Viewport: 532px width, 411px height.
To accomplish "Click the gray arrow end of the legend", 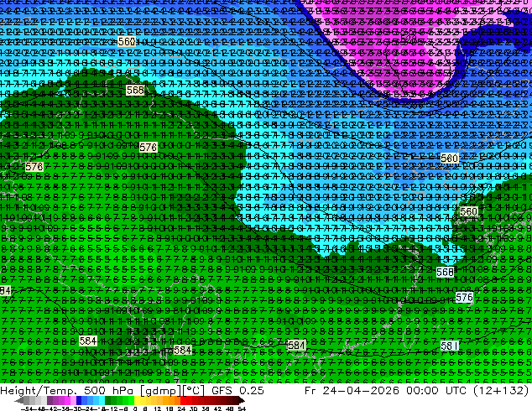I will tap(19, 401).
